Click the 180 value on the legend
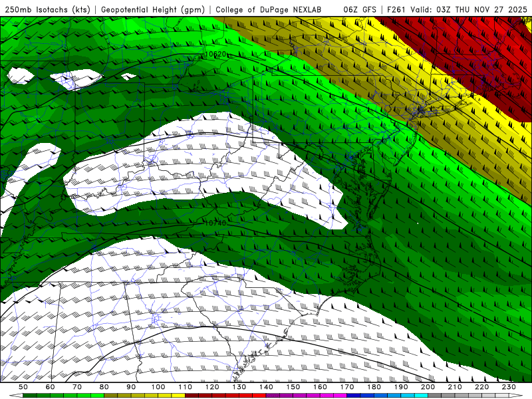Viewport: 532px width, 399px height. (374, 387)
